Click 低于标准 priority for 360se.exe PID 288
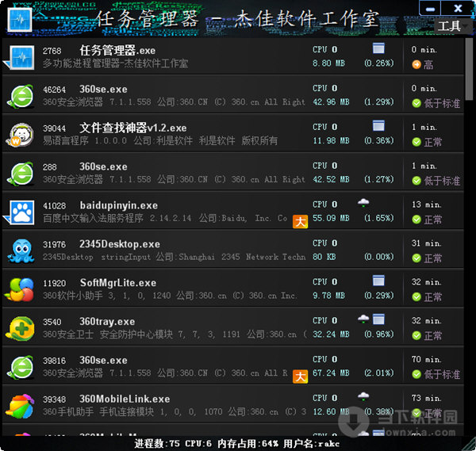Screen dimensions: 476x451 pyautogui.click(x=442, y=181)
